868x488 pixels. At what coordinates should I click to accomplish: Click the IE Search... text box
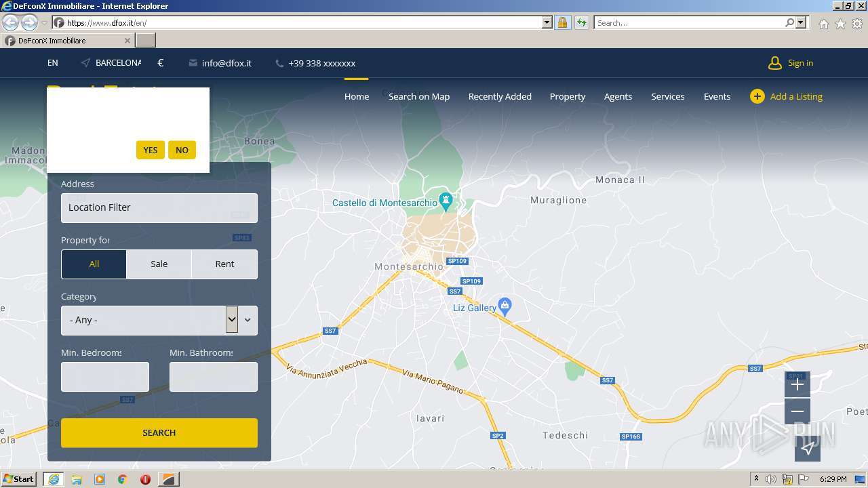click(689, 22)
